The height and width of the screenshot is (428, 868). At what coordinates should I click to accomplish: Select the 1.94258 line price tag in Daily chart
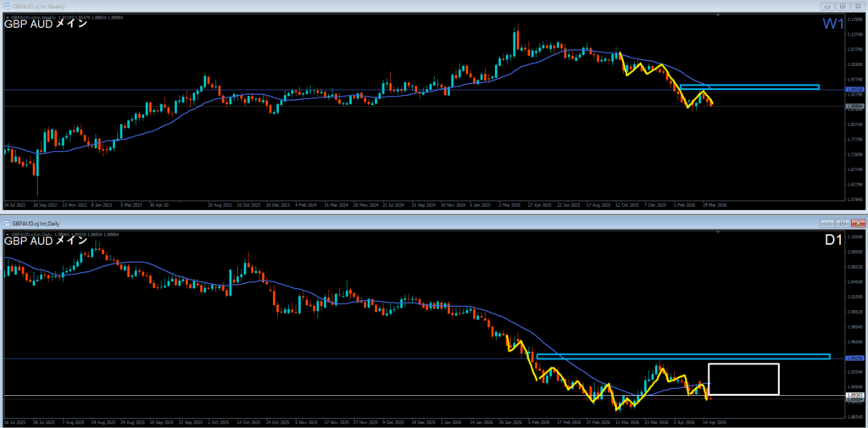click(854, 359)
